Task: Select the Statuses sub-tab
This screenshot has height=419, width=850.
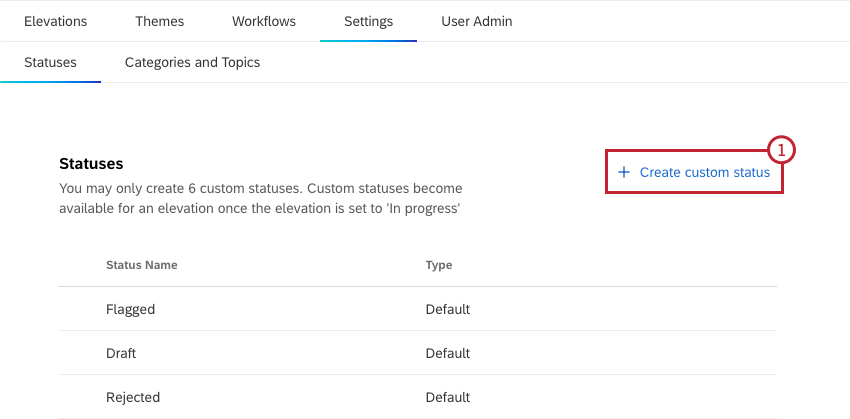Action: pyautogui.click(x=50, y=62)
